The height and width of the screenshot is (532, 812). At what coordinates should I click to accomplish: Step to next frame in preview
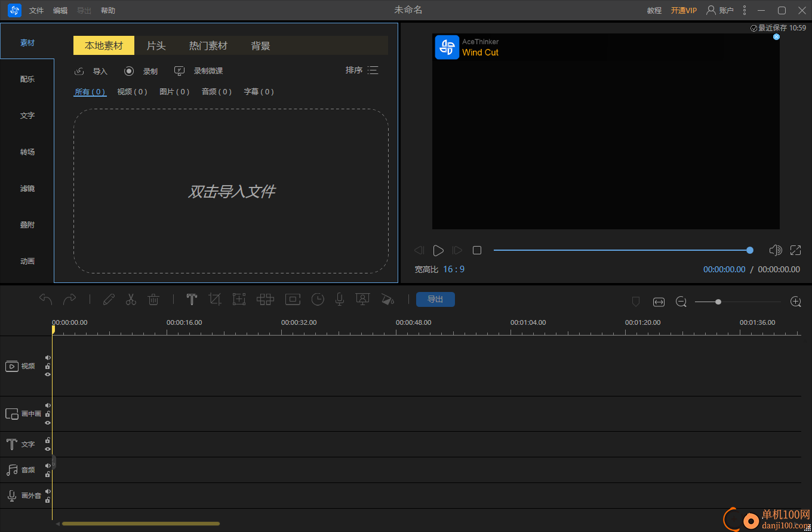pos(457,250)
